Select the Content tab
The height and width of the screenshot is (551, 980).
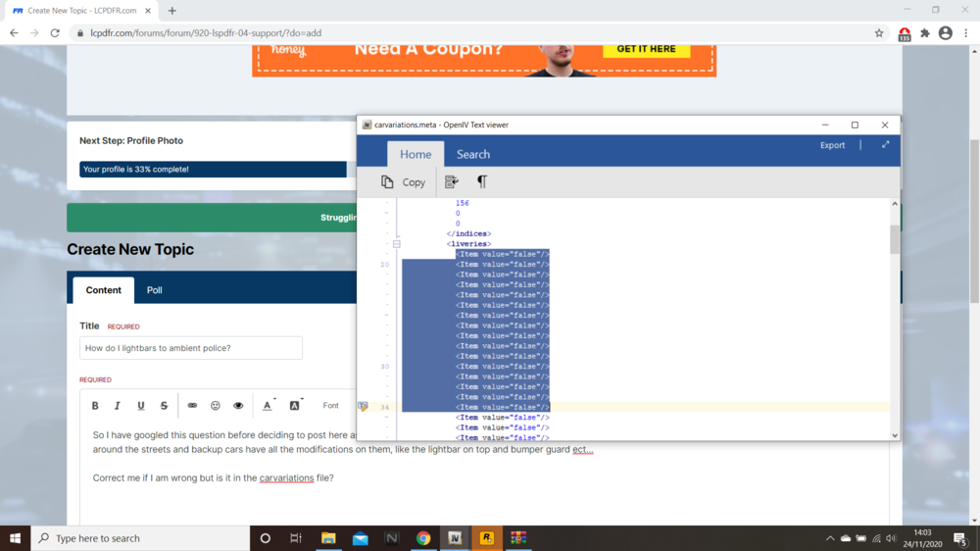tap(104, 290)
